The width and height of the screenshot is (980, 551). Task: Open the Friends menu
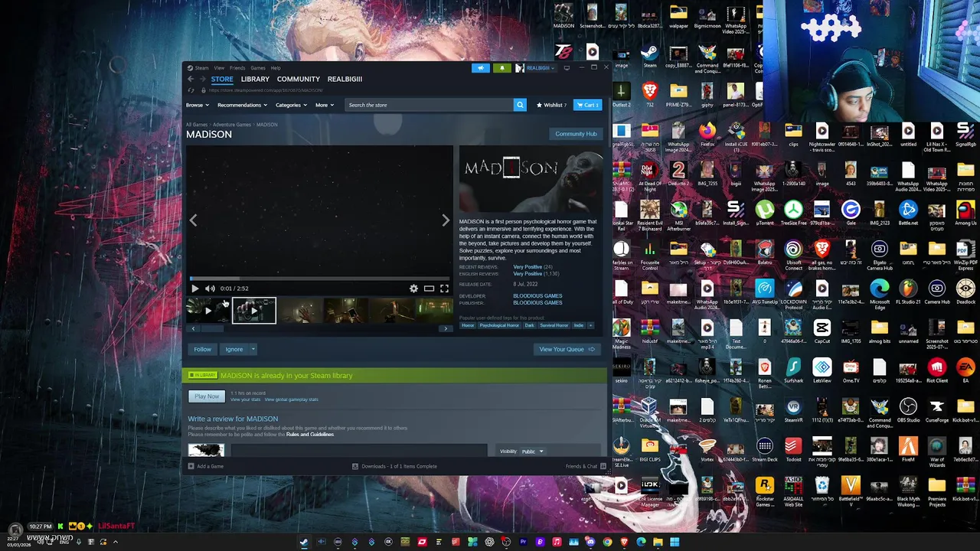click(237, 68)
